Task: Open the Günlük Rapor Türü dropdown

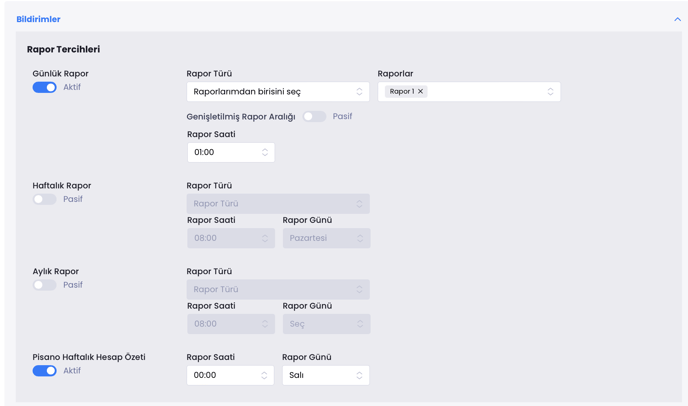Action: tap(277, 92)
